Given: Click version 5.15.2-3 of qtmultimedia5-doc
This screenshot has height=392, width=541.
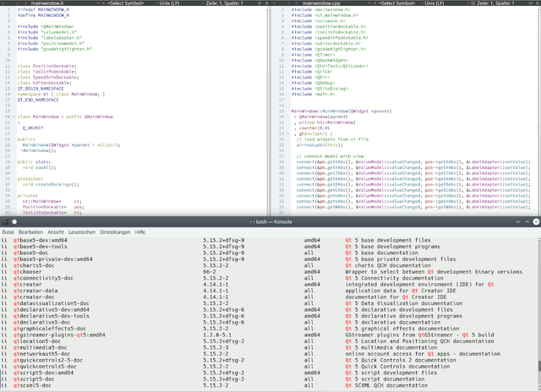Looking at the screenshot, I should point(216,347).
